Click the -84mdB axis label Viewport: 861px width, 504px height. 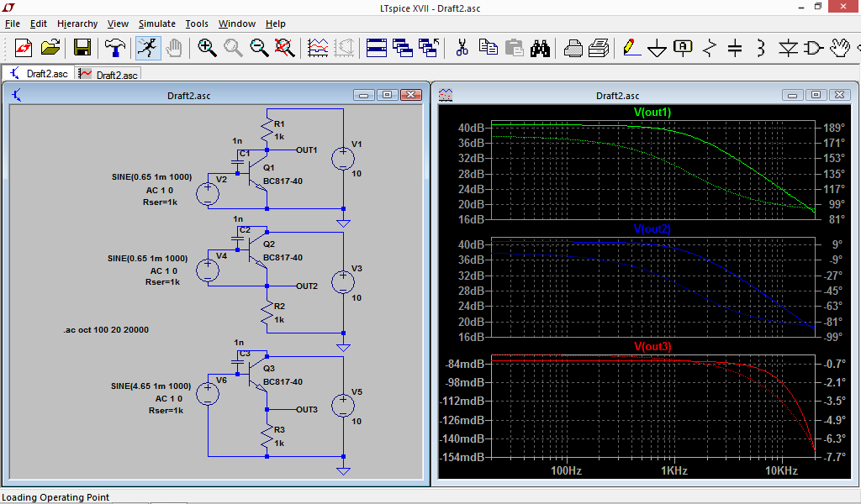click(464, 364)
